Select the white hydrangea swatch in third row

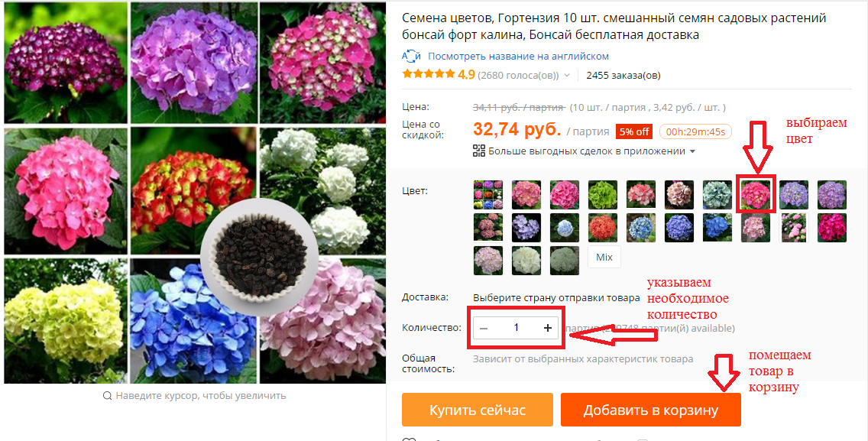pos(526,261)
